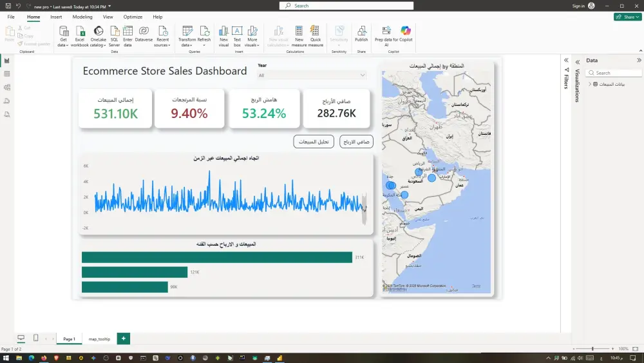Image resolution: width=644 pixels, height=363 pixels.
Task: Click Fit to page icon
Action: [636, 349]
